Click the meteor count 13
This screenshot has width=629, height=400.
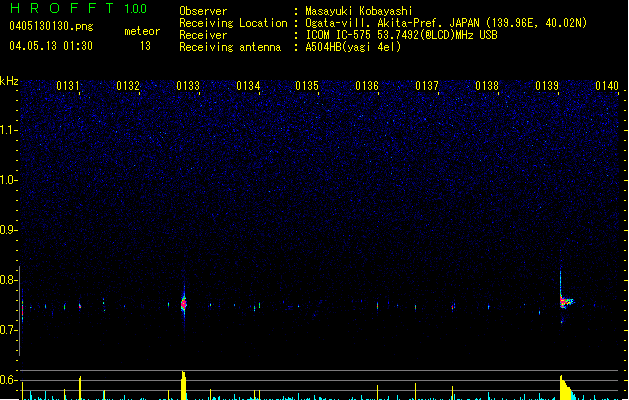(145, 46)
